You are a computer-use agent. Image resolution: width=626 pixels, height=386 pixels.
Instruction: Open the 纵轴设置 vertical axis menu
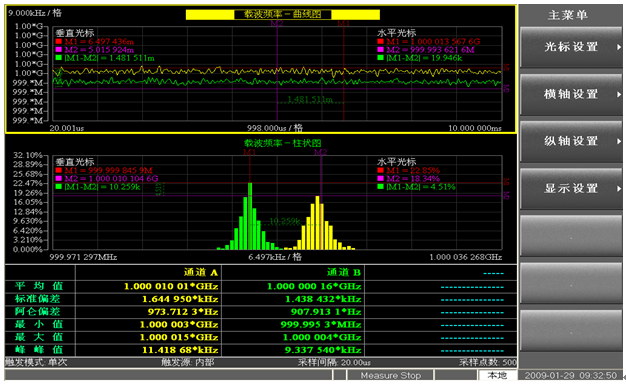(x=571, y=141)
